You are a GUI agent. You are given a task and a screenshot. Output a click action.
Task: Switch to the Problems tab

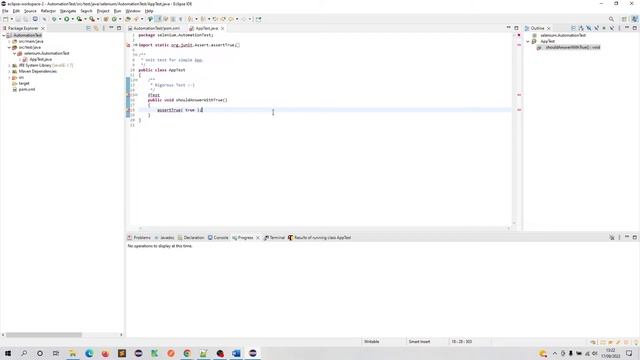pos(139,238)
